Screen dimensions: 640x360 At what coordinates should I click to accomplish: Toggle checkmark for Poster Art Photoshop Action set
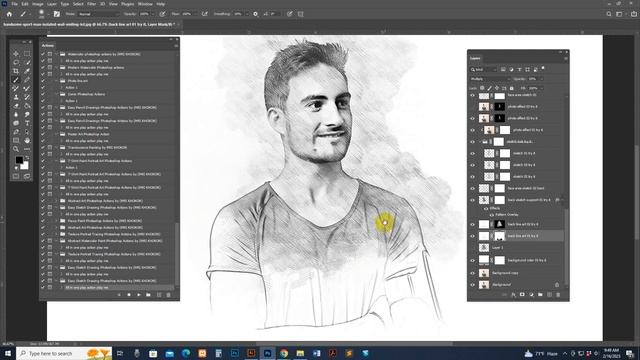pyautogui.click(x=43, y=134)
